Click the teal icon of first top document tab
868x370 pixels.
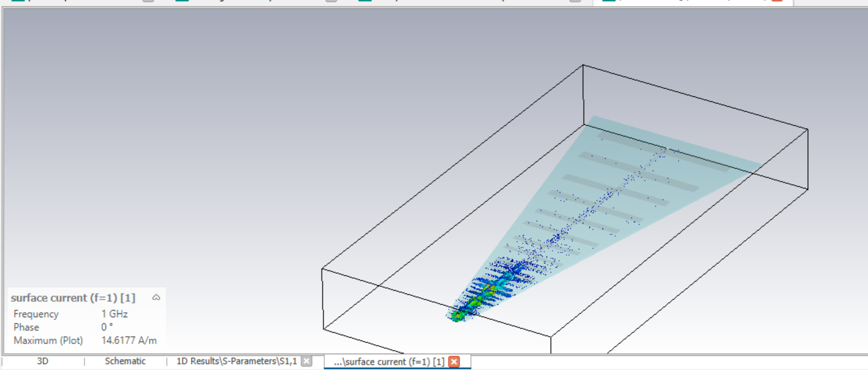point(18,1)
